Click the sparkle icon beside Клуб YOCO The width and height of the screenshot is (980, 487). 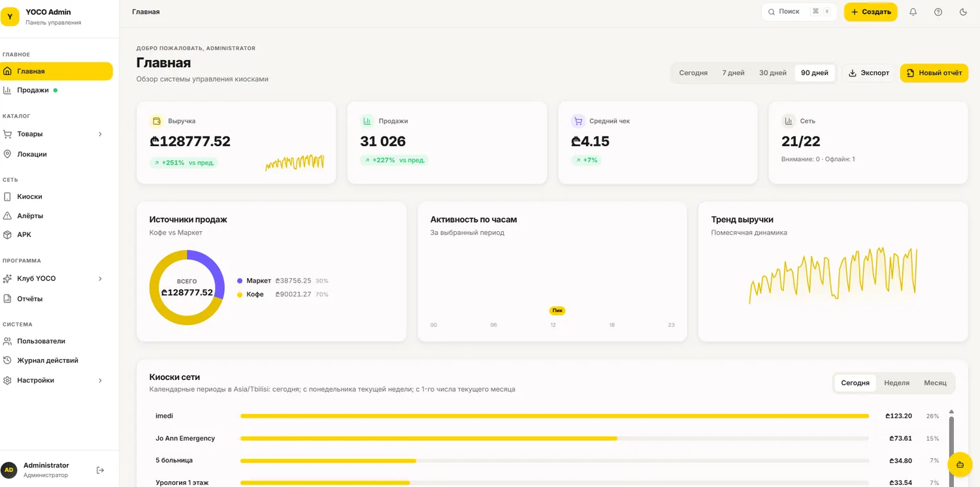(x=8, y=279)
